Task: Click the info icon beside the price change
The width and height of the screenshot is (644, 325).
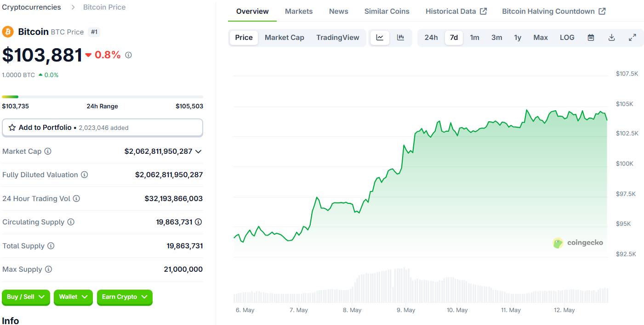Action: pos(128,55)
